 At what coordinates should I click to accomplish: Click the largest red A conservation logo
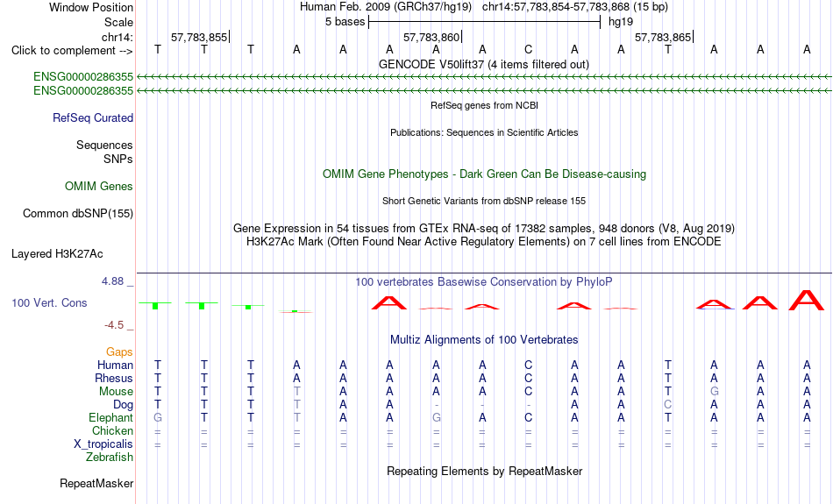pyautogui.click(x=807, y=300)
